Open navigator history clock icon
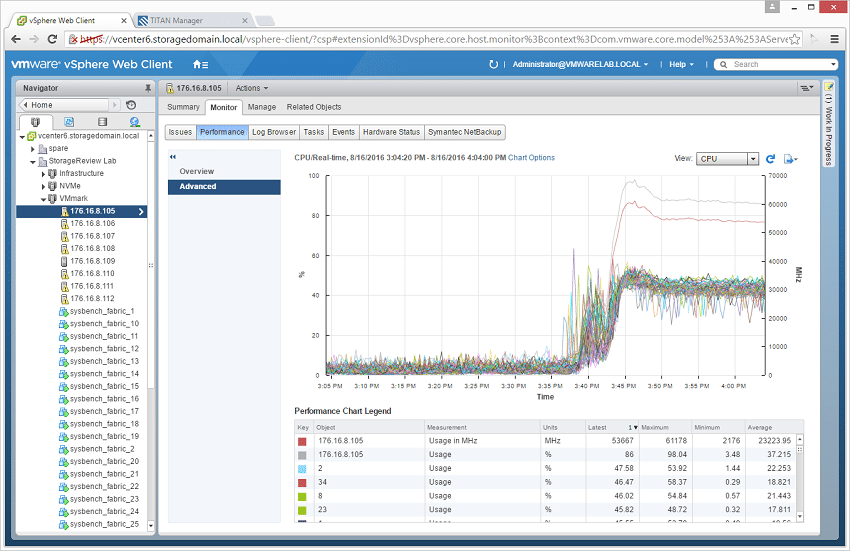This screenshot has width=850, height=551. [131, 105]
